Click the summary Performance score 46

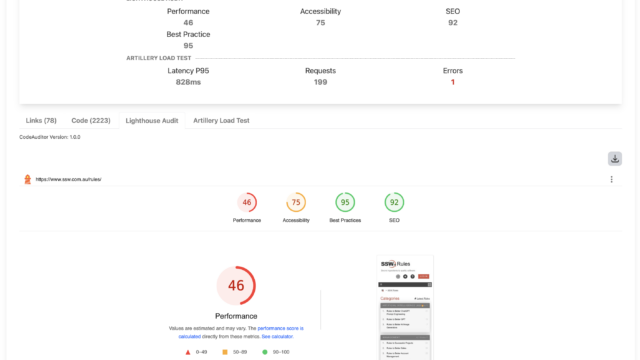pos(188,22)
